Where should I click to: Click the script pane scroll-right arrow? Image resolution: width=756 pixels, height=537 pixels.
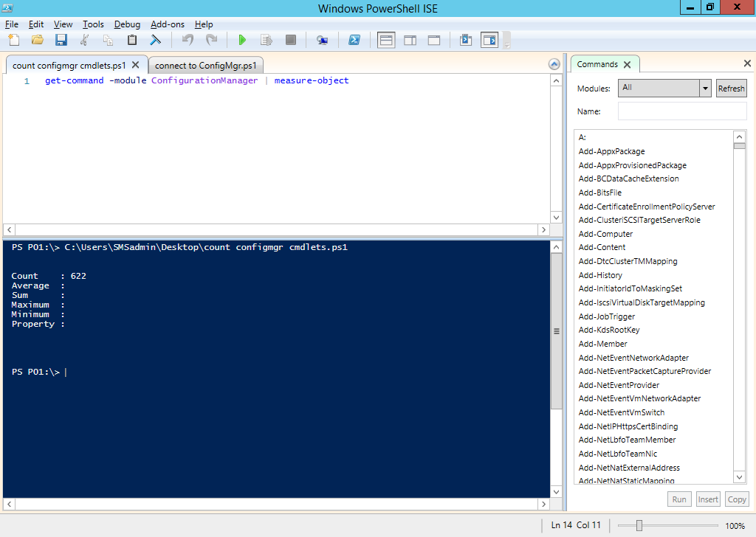tap(544, 229)
